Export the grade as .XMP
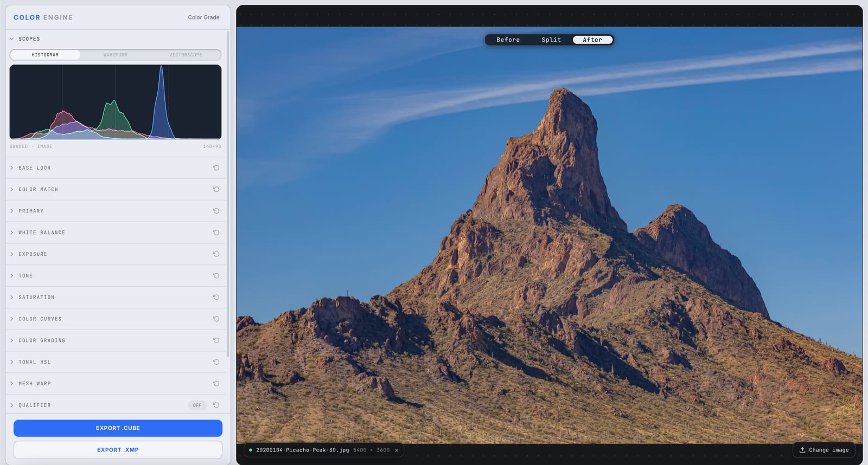 point(118,450)
